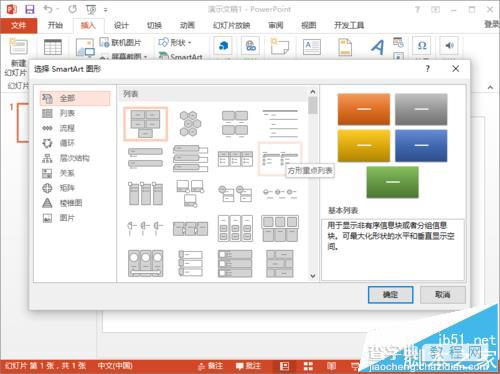
Task: Select the continuous gray band layout
Action: click(190, 229)
